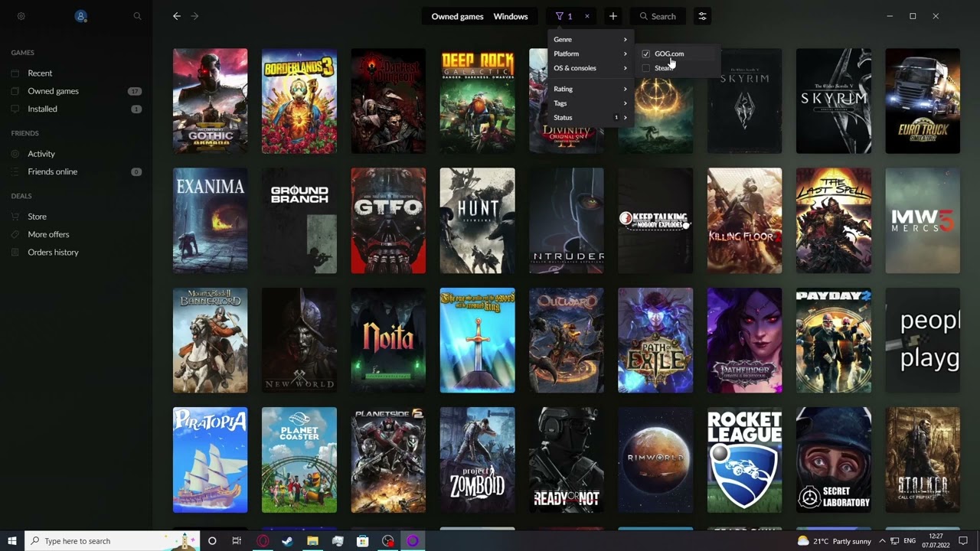Open the Euro Truck Simulator cover

(923, 101)
